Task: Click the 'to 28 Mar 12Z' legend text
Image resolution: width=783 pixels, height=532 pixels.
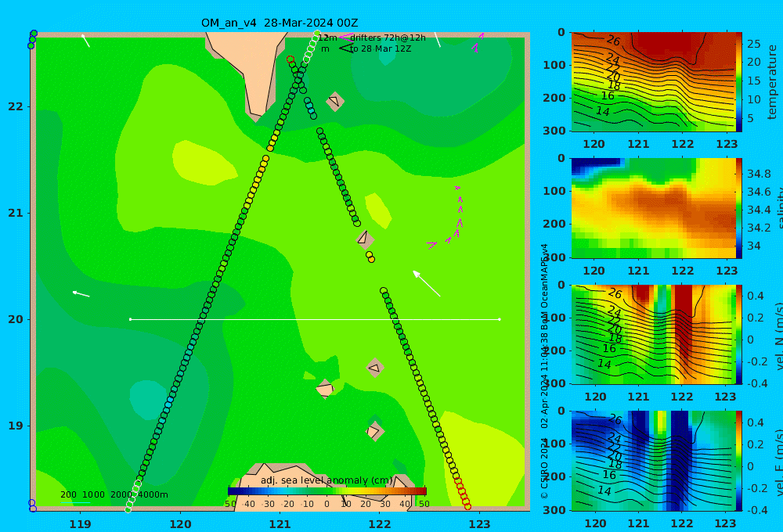Action: (x=381, y=49)
